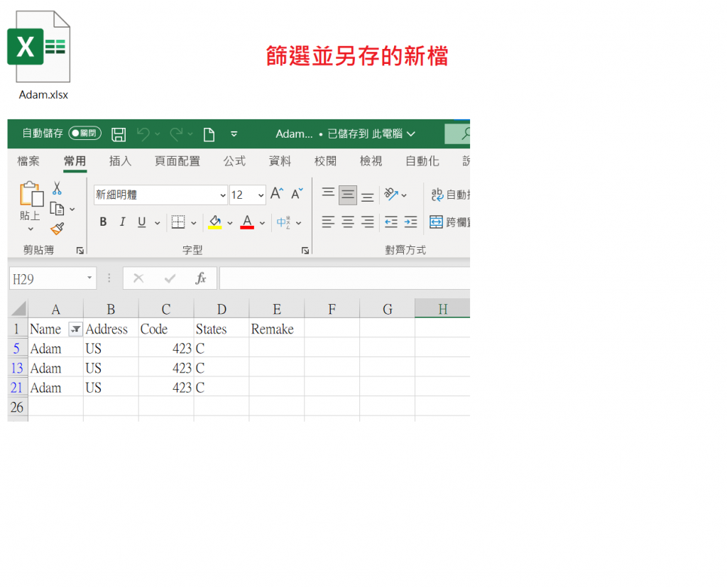Click the Cut scissors icon

coord(57,188)
